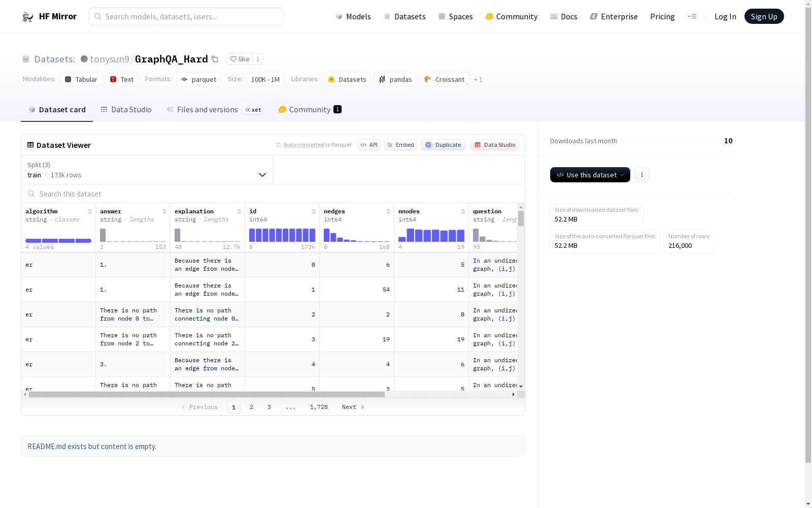
Task: Go to page 2 of the dataset
Action: click(251, 407)
